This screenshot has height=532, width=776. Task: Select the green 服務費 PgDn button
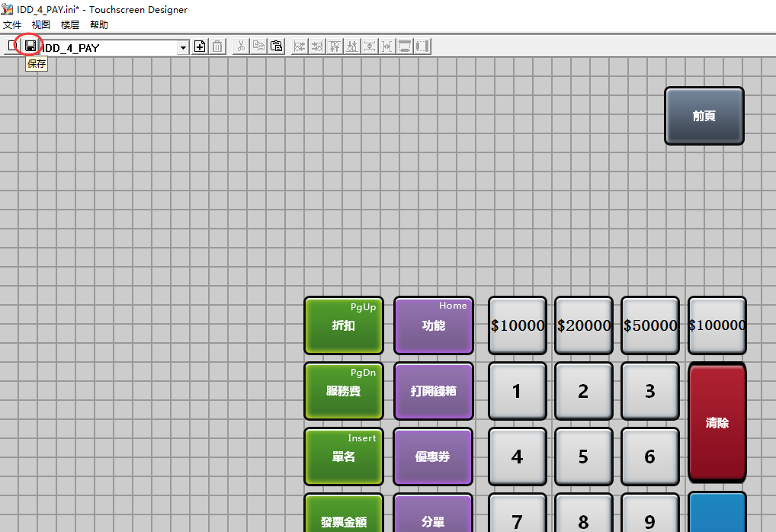point(344,391)
